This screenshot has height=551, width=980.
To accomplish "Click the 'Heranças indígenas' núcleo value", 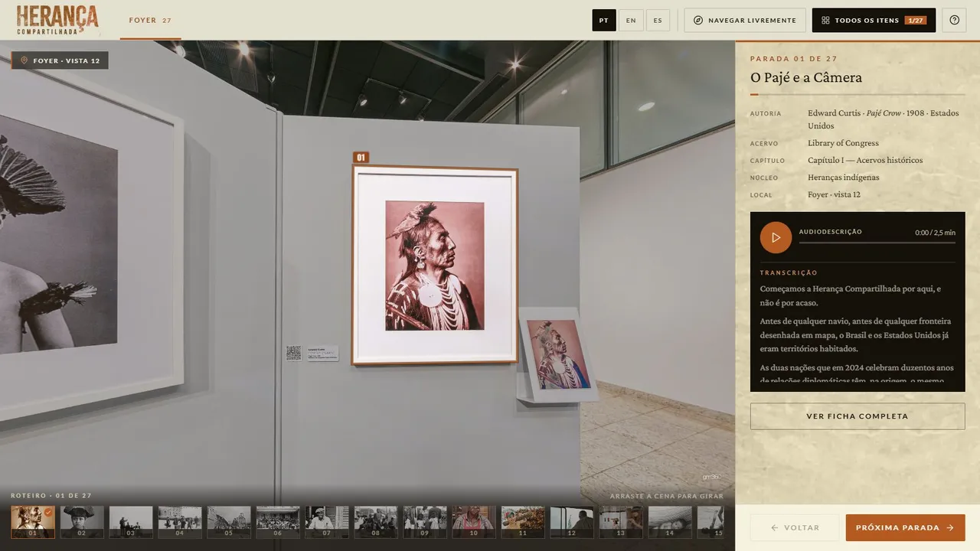I will [843, 178].
